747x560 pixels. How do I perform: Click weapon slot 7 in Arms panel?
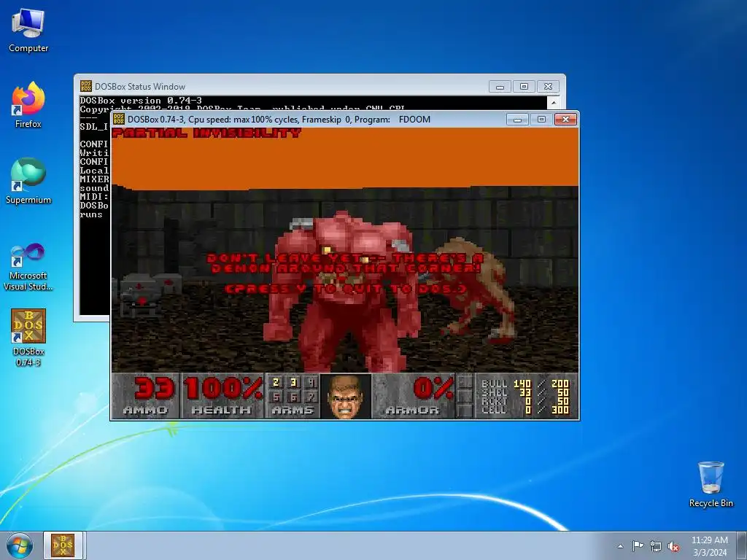tap(311, 396)
